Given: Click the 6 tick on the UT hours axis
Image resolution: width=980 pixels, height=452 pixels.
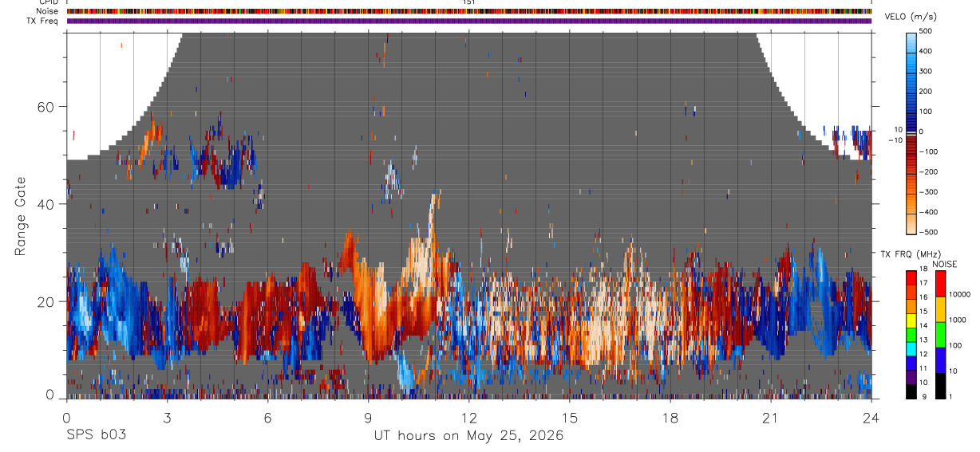Looking at the screenshot, I should click(x=267, y=418).
